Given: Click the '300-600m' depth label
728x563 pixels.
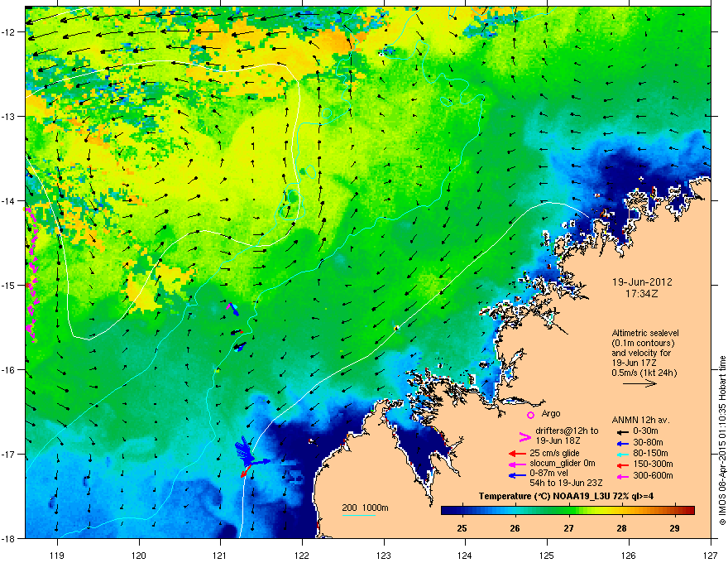Looking at the screenshot, I should [653, 475].
